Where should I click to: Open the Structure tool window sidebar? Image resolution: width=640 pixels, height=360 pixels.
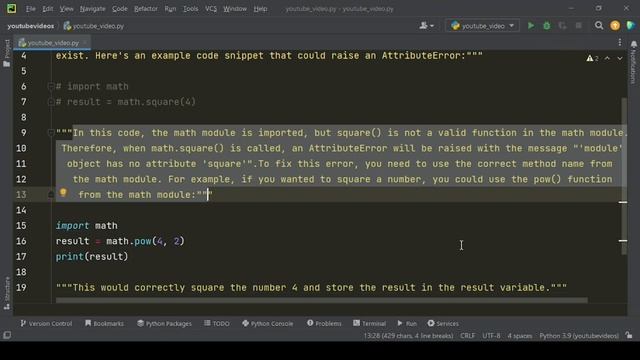point(7,293)
